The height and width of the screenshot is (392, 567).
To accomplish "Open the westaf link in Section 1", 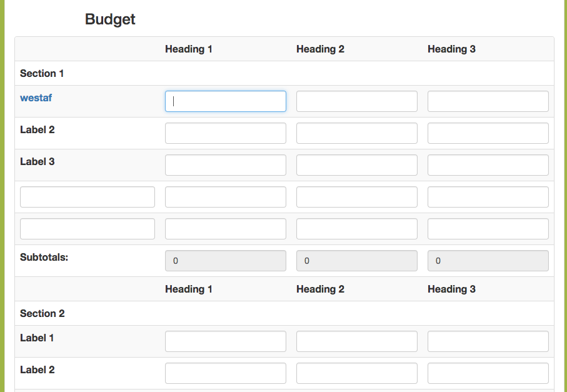I will coord(36,98).
